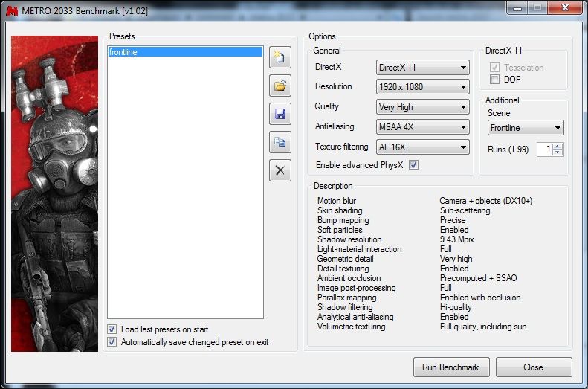This screenshot has height=389, width=588.
Task: Click the Close button at the bottom
Action: point(534,367)
